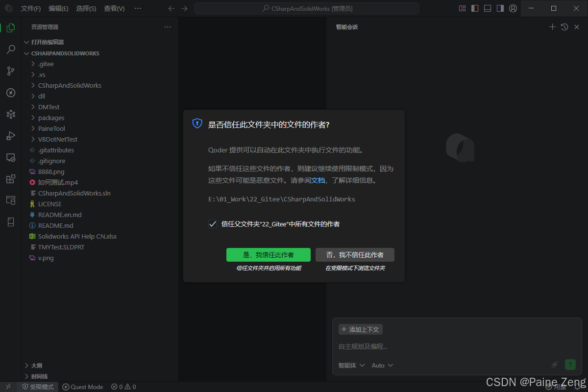Screen dimensions: 588x392
Task: Open the Extensions view
Action: click(10, 179)
